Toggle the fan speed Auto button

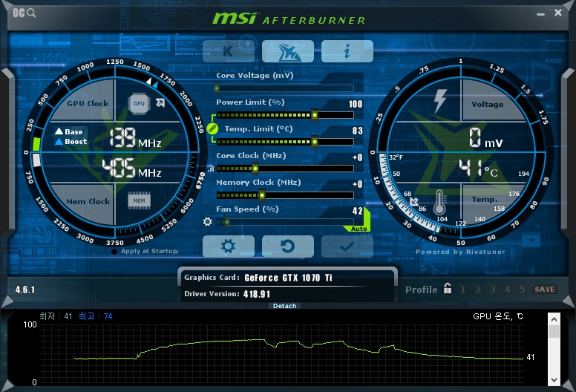pos(357,229)
